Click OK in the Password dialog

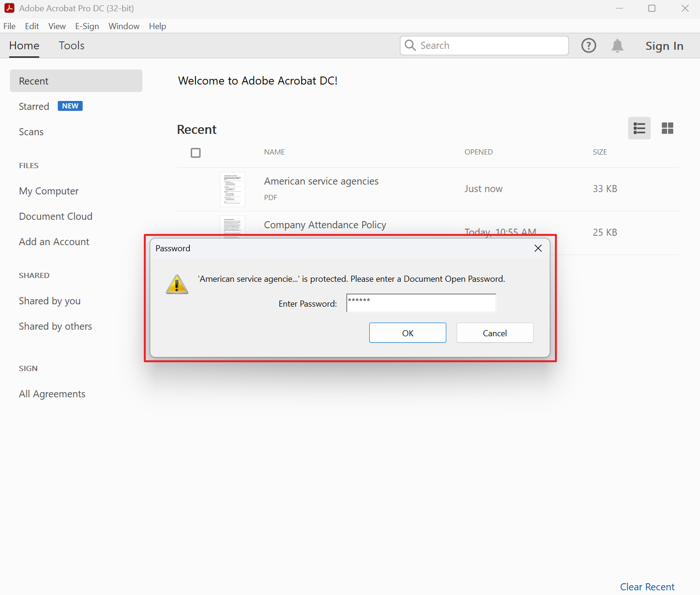(408, 333)
